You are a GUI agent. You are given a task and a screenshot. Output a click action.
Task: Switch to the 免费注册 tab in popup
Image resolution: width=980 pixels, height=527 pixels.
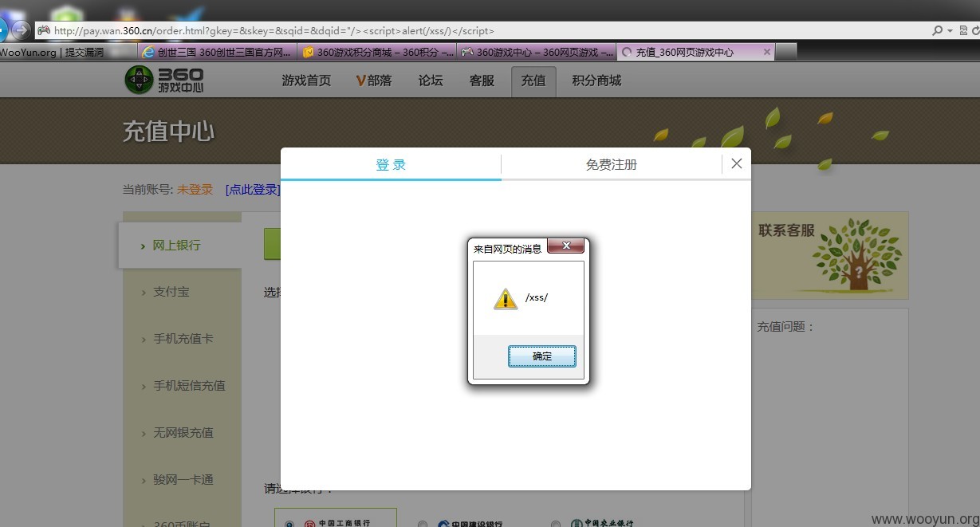(x=612, y=164)
